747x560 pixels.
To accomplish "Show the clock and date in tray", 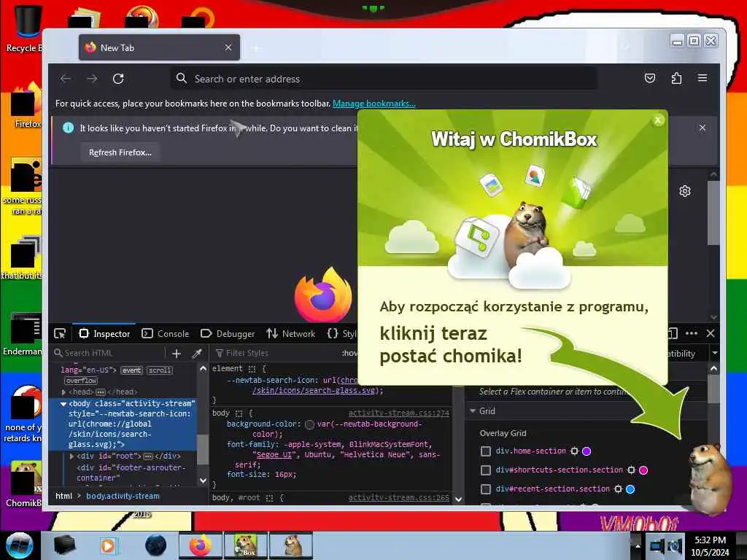I will [710, 546].
